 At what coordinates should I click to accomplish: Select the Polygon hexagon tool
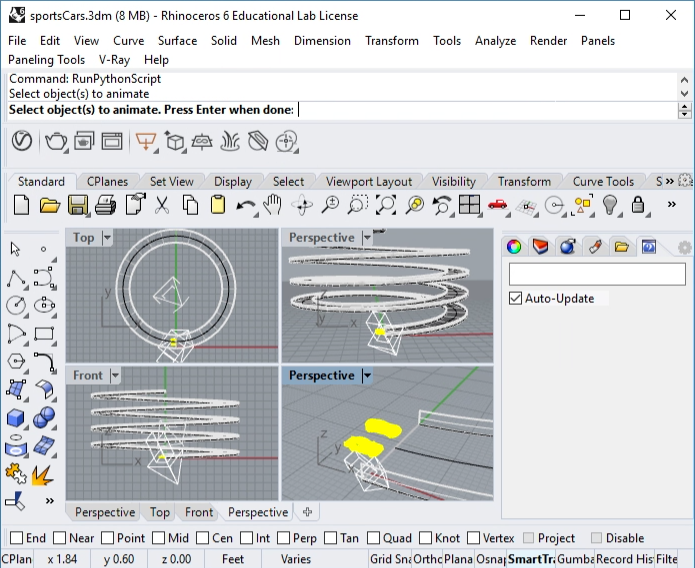[16, 361]
